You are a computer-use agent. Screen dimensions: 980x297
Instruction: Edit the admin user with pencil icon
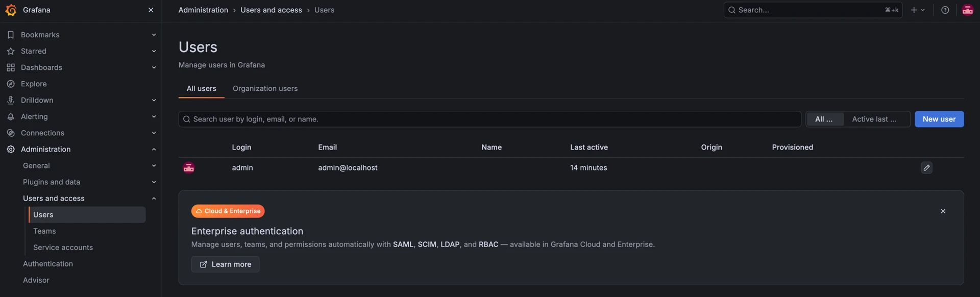click(x=926, y=167)
